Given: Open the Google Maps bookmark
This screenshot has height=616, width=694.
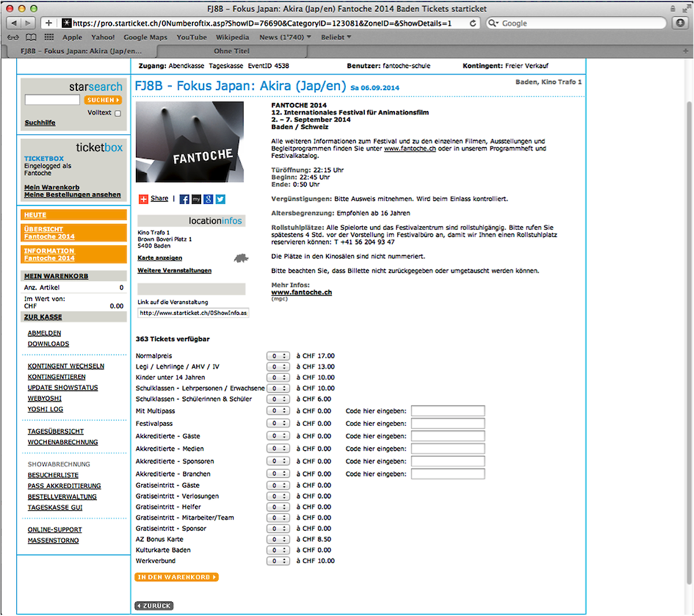Looking at the screenshot, I should [145, 37].
